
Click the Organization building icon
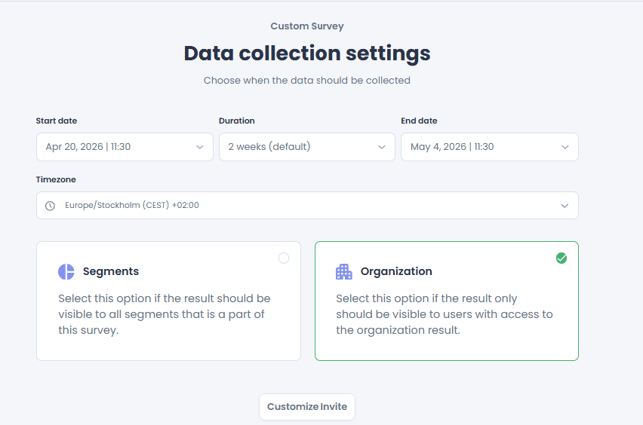click(344, 272)
